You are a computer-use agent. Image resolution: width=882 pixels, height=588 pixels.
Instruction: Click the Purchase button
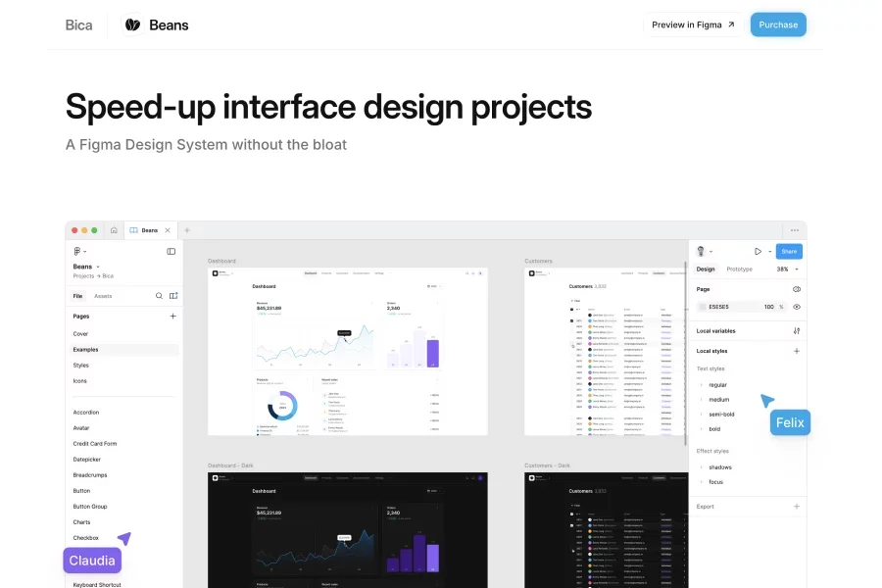[x=778, y=24]
